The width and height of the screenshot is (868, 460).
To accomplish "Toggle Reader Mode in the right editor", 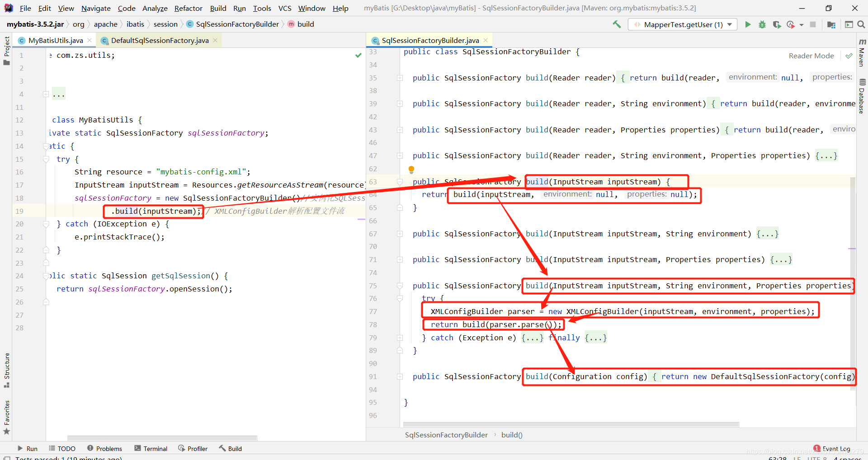I will click(x=811, y=56).
